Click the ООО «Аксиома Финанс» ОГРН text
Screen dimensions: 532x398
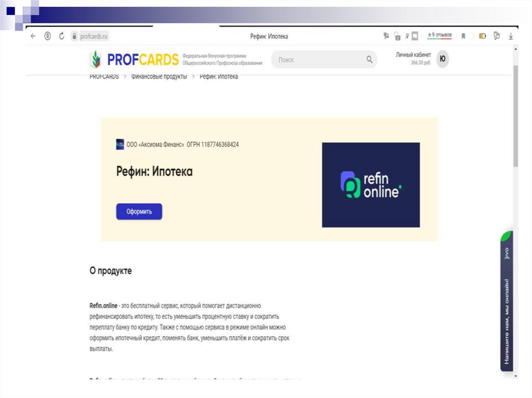coord(182,144)
